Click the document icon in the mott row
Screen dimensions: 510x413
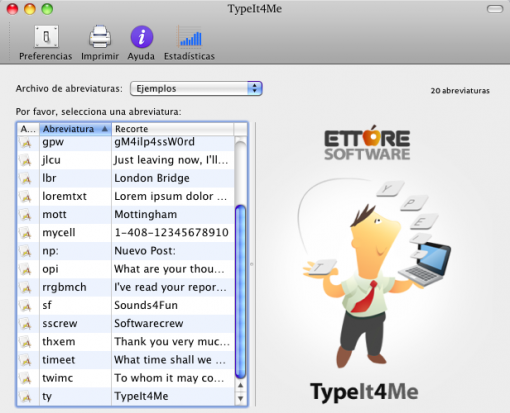tap(26, 215)
